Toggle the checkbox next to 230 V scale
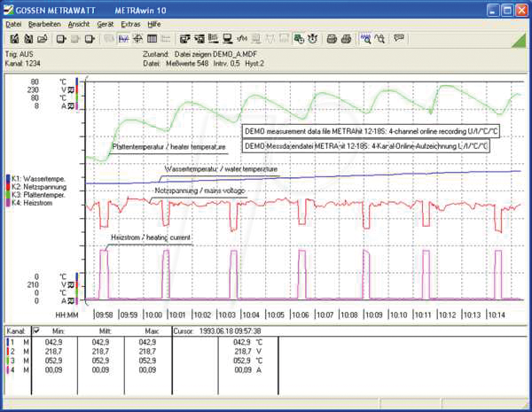532x412 pixels. (72, 89)
